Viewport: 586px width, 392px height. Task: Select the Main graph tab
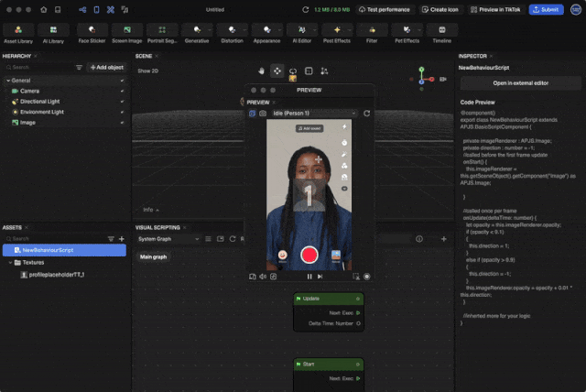tap(153, 256)
